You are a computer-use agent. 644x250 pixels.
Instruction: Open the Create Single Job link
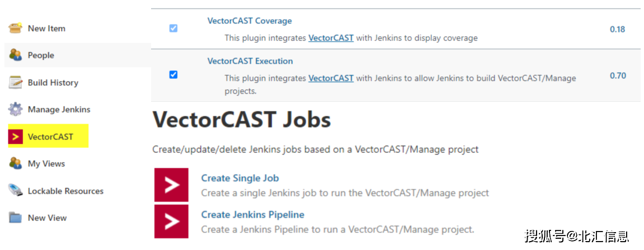240,178
